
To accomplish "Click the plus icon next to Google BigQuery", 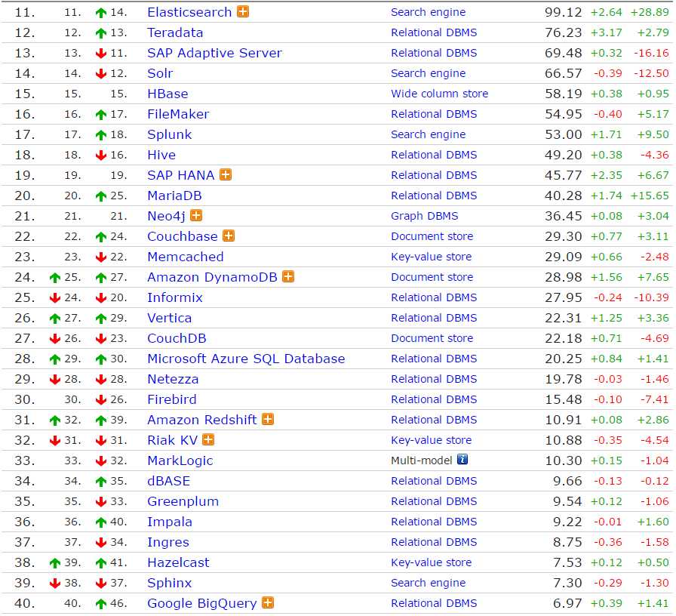I will 268,602.
